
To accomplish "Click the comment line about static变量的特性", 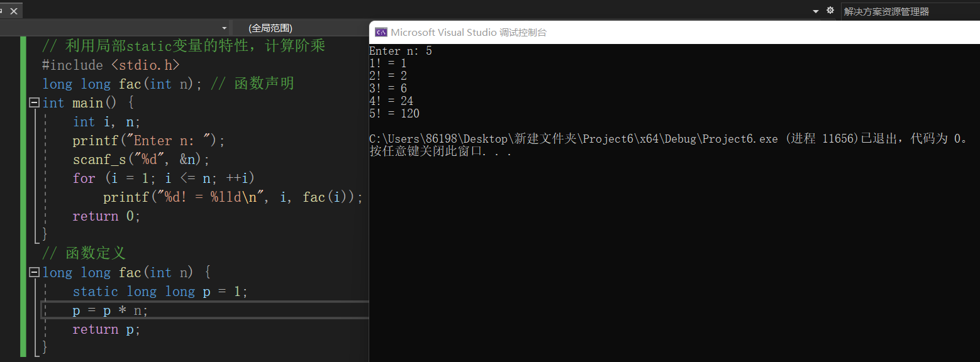I will [184, 47].
